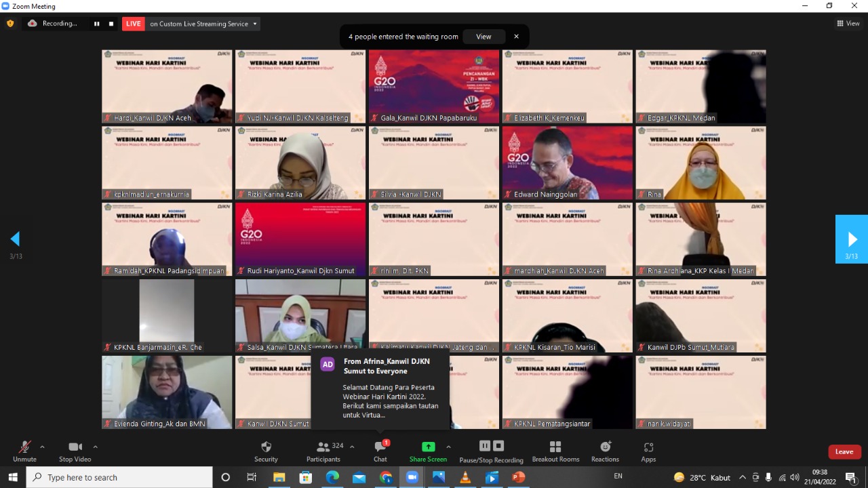Screen dimensions: 868x488
Task: Open the Reactions menu
Action: pos(605,447)
